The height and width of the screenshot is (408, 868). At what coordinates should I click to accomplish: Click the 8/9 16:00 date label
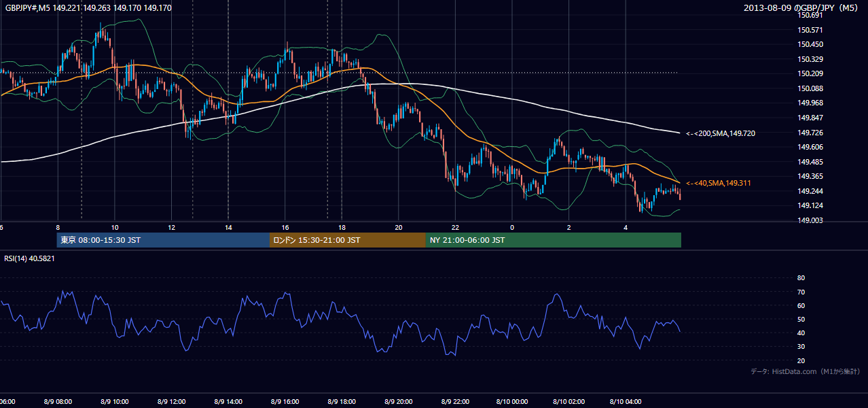click(284, 401)
